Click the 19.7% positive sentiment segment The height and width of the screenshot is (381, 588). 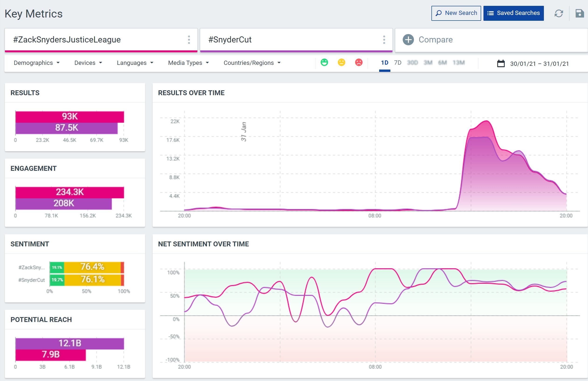(x=57, y=280)
